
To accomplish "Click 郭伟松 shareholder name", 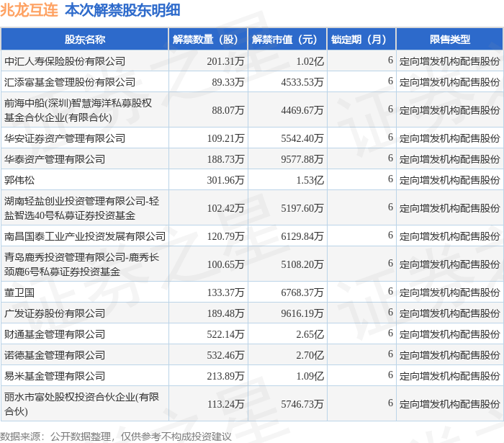I will click(x=19, y=180).
